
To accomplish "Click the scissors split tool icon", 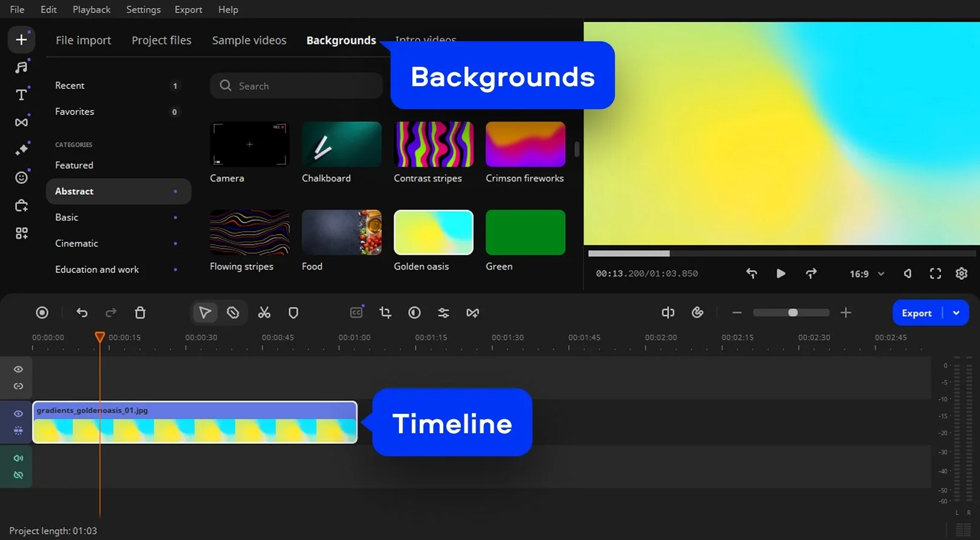I will tap(264, 312).
